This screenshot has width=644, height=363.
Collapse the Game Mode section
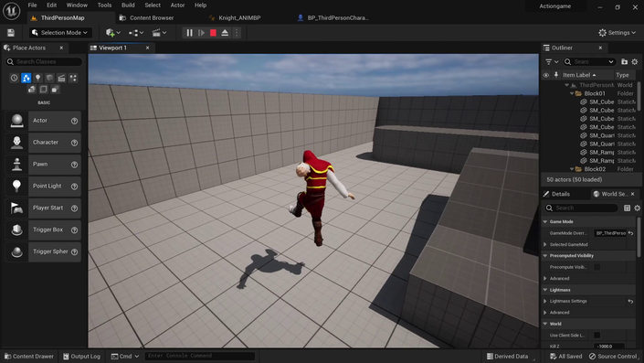point(545,221)
